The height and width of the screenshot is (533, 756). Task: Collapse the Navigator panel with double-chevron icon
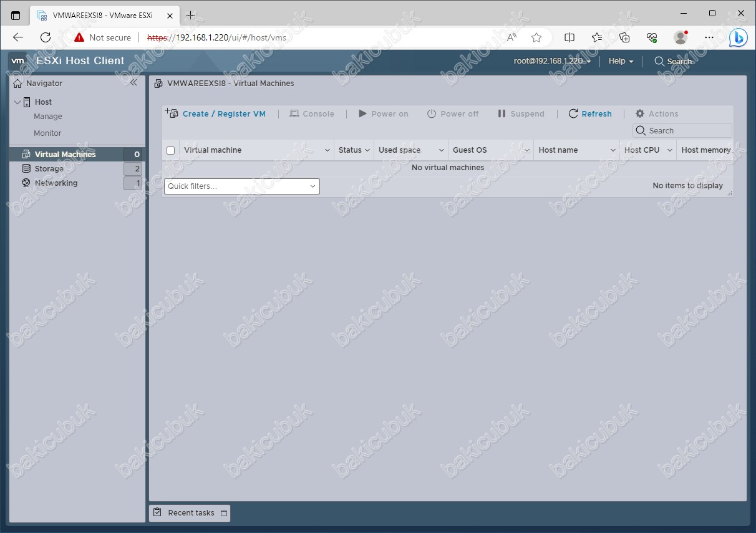(x=133, y=83)
